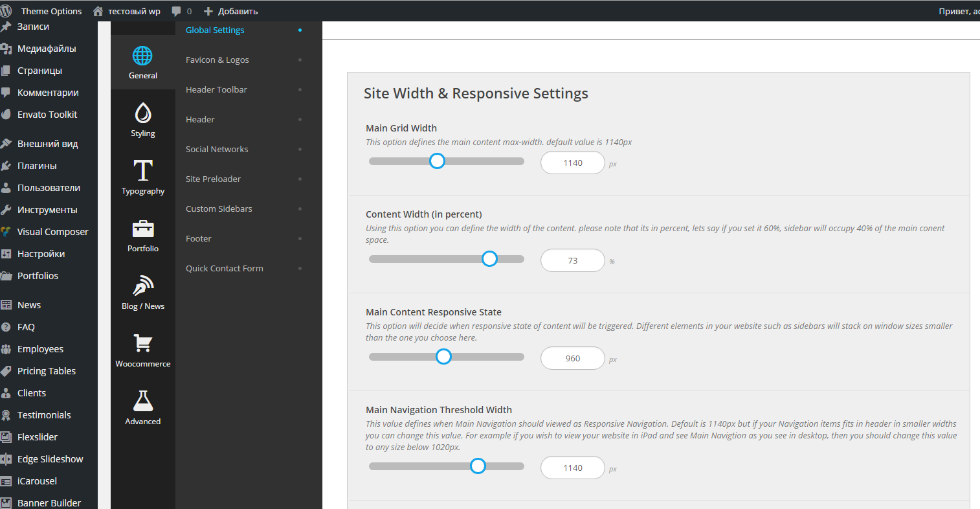The width and height of the screenshot is (980, 509).
Task: Click the Main Navigation Threshold slider handle
Action: coord(478,466)
